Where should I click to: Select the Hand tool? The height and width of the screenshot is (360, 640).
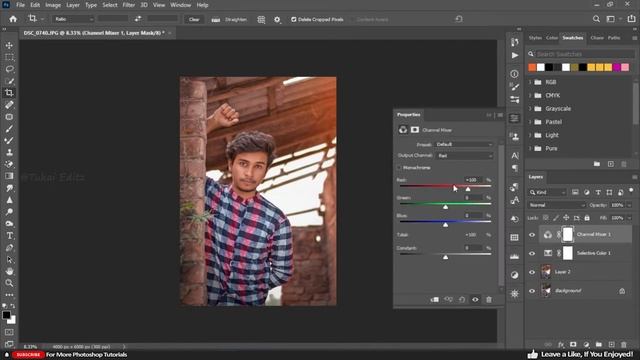9,271
